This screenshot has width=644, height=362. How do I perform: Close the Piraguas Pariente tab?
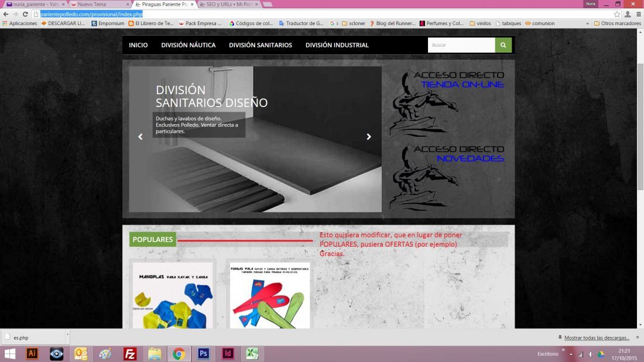coord(192,4)
